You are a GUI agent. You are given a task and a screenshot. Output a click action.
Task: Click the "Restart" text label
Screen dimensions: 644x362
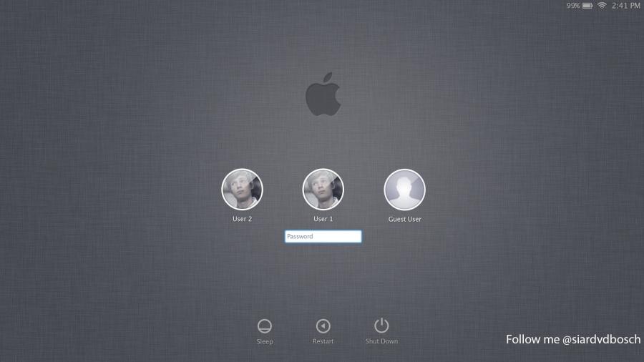(x=323, y=341)
